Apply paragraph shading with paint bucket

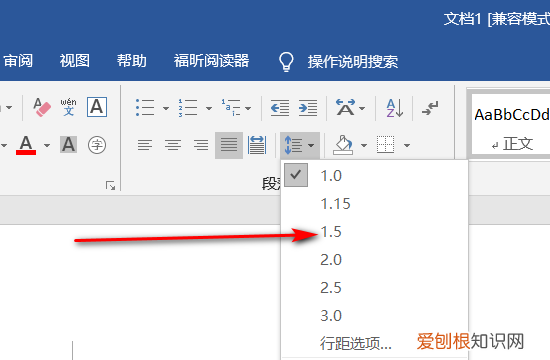[x=343, y=145]
